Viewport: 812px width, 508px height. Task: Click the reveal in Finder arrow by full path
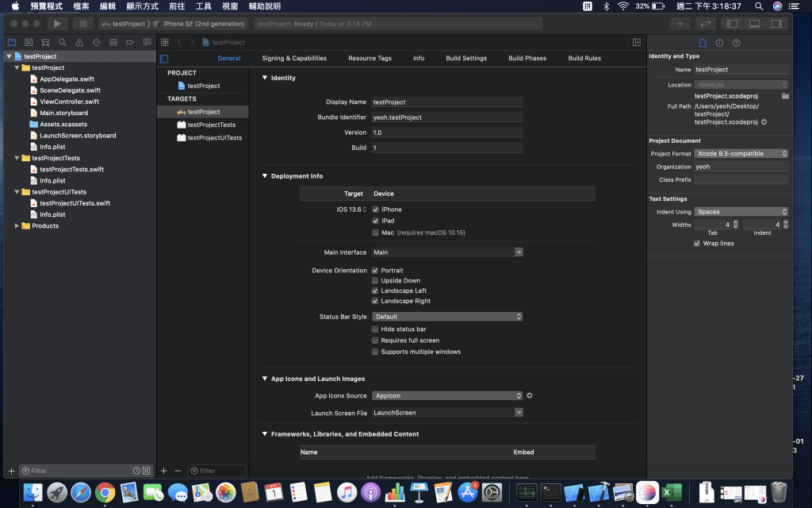pyautogui.click(x=764, y=122)
